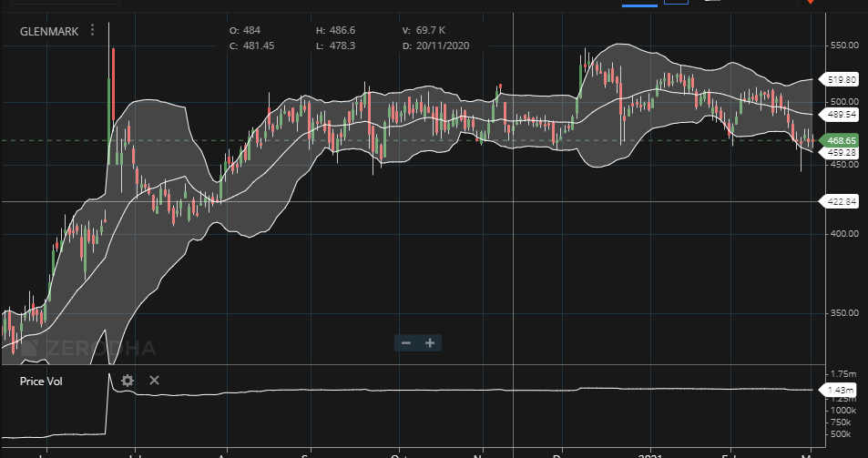868x458 pixels.
Task: Click the close value C: 481.45
Action: point(252,46)
